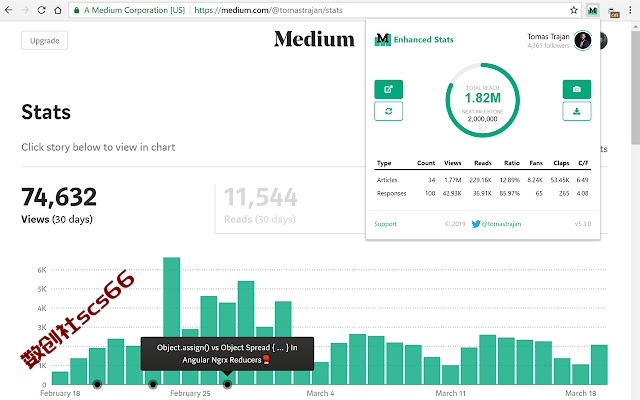Click the first story marker dot near February 18
The image size is (640, 400).
97,384
